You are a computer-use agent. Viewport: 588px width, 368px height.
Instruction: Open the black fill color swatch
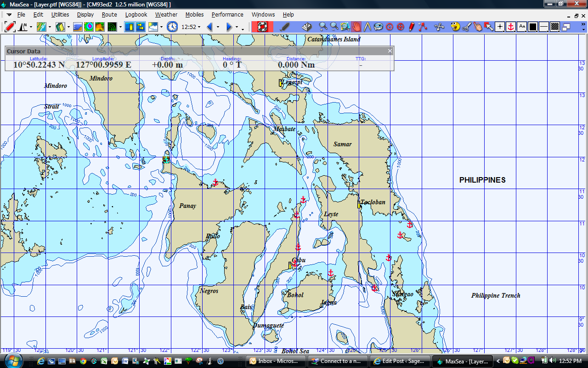click(533, 27)
